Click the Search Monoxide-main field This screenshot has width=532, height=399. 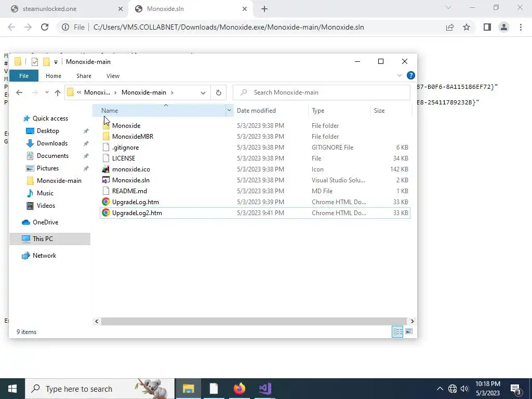tap(321, 92)
